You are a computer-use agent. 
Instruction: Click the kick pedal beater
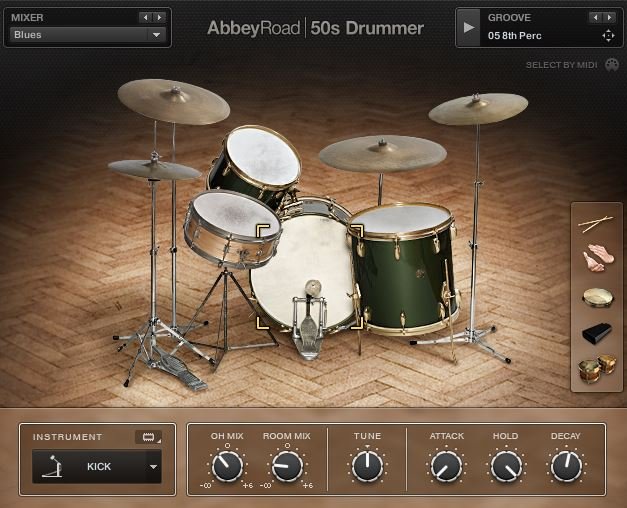pyautogui.click(x=313, y=287)
